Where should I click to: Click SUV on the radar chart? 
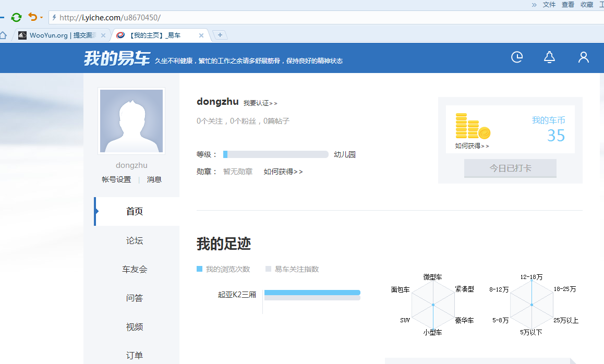pos(405,320)
